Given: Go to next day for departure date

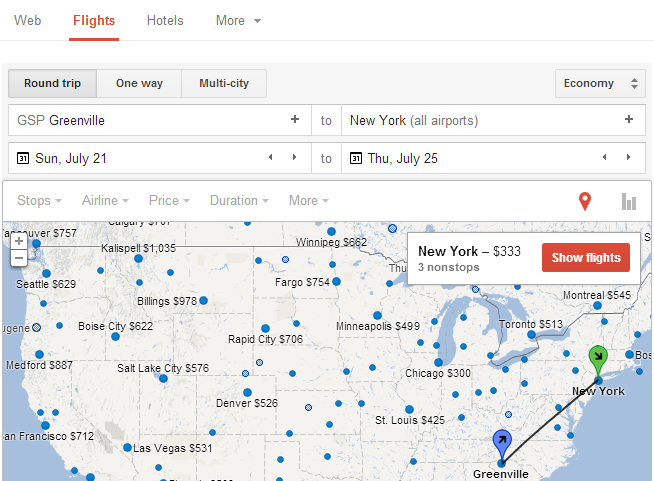Looking at the screenshot, I should [x=294, y=158].
